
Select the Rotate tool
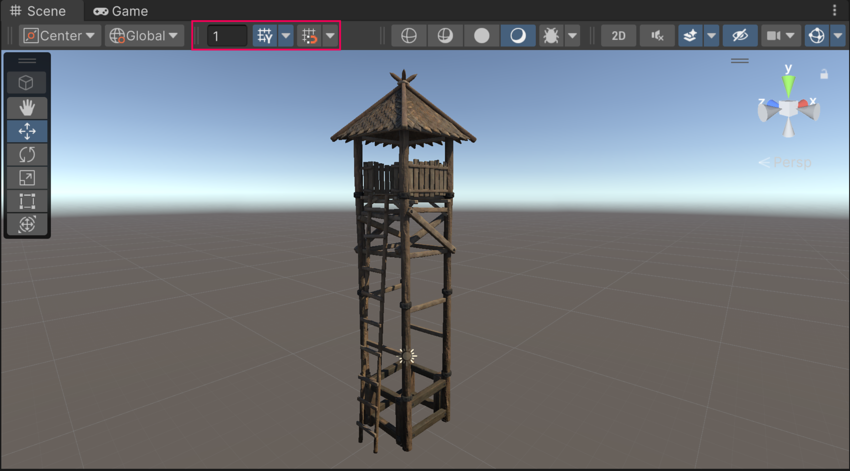pos(27,154)
